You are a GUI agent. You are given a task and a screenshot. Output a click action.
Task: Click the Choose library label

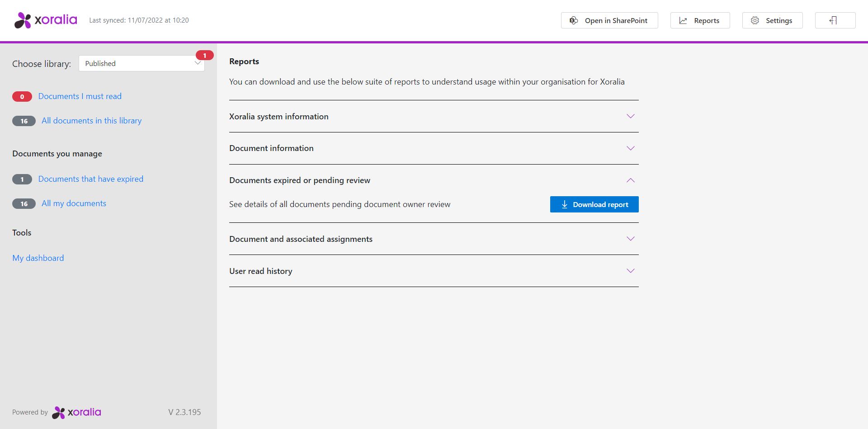42,64
